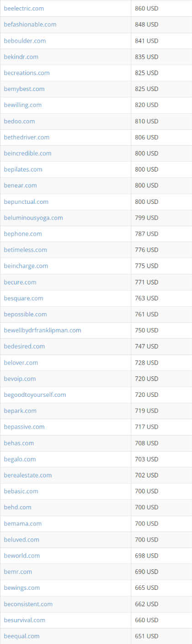This screenshot has width=192, height=644.
Task: Open the beequal.com domain
Action: pos(21,636)
